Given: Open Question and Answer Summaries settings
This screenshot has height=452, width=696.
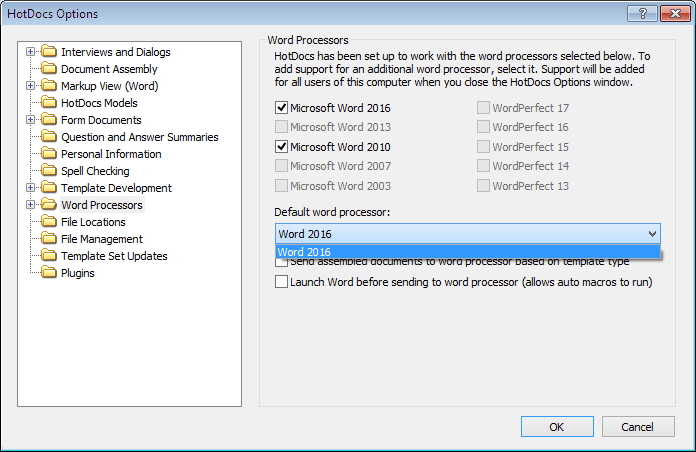Looking at the screenshot, I should pos(139,137).
